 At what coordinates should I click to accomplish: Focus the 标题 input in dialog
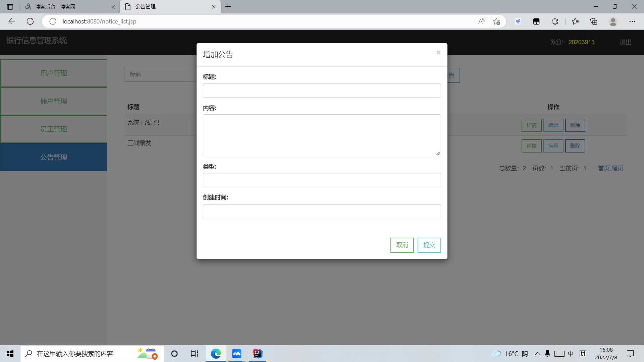[322, 90]
